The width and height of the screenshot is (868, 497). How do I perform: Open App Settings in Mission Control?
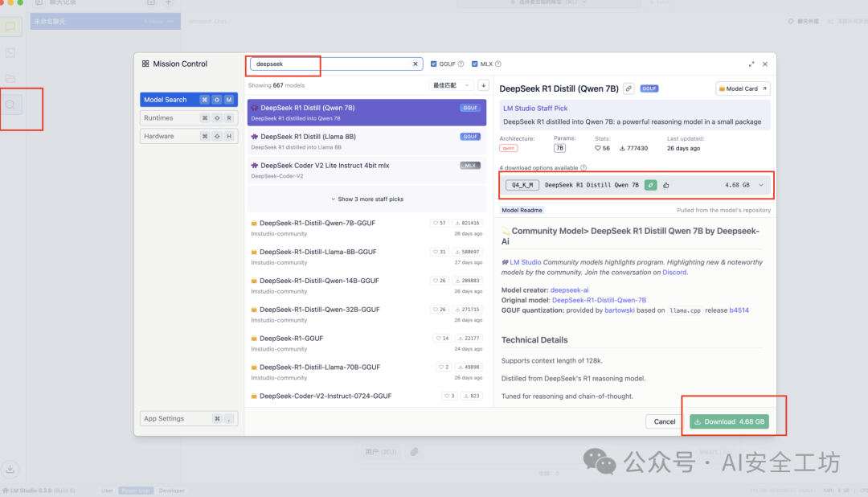(189, 418)
